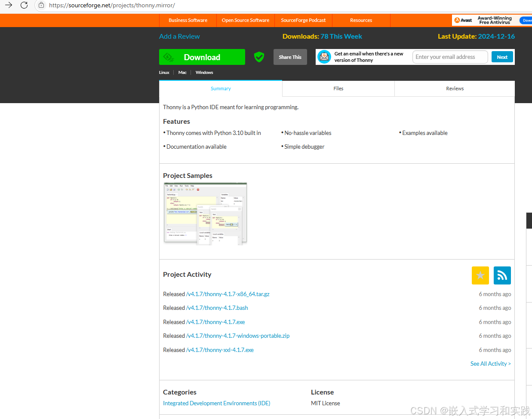Click the yellow star favorite icon
The height and width of the screenshot is (419, 532).
pyautogui.click(x=480, y=275)
